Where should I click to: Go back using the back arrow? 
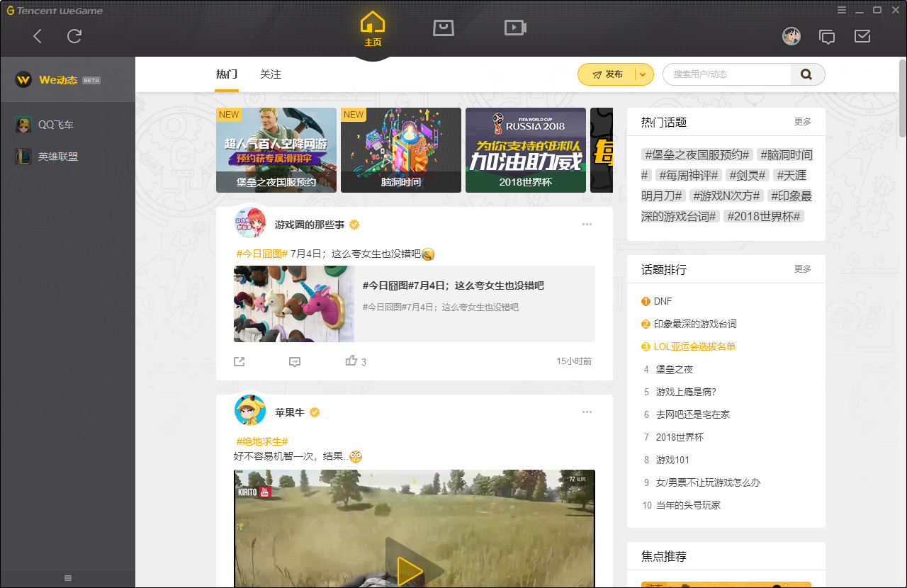pos(37,36)
